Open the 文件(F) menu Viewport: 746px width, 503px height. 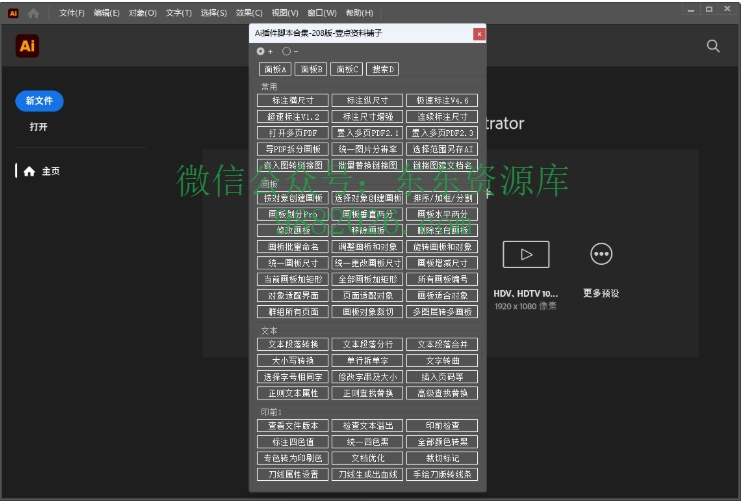click(72, 13)
